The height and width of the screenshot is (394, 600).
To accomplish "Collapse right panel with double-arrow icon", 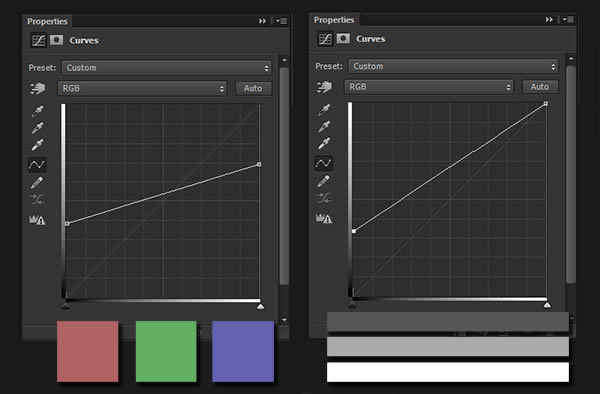I will (549, 20).
